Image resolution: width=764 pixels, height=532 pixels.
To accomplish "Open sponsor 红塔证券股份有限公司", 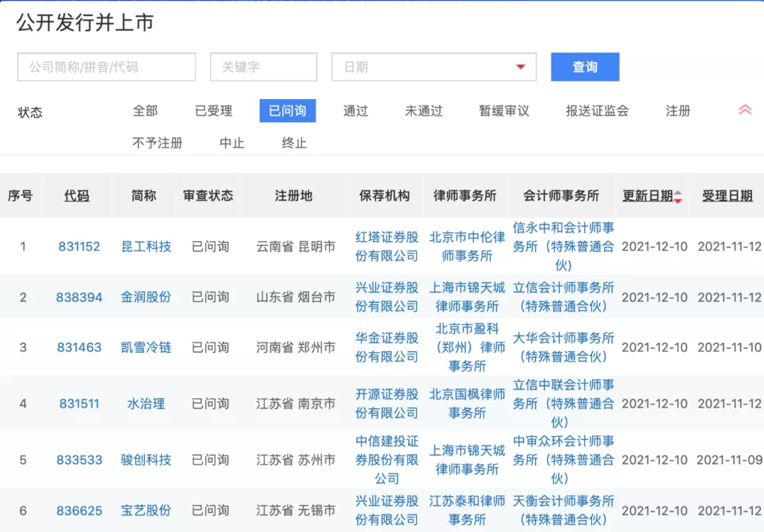I will tap(386, 246).
